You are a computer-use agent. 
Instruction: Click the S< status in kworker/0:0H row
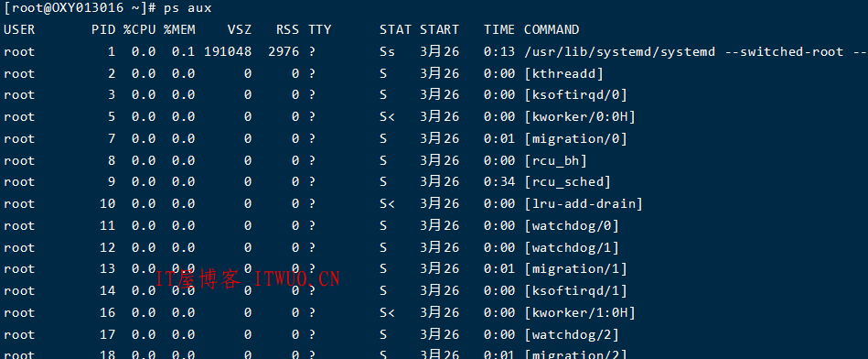[x=388, y=117]
